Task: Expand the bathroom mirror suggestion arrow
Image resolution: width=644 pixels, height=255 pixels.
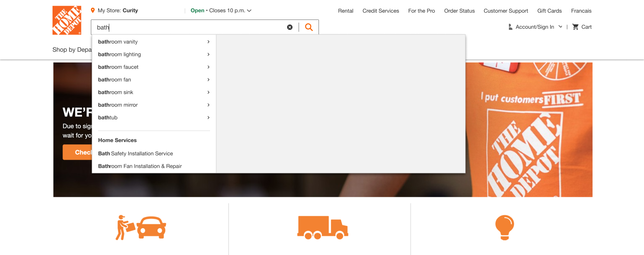Action: pos(208,105)
